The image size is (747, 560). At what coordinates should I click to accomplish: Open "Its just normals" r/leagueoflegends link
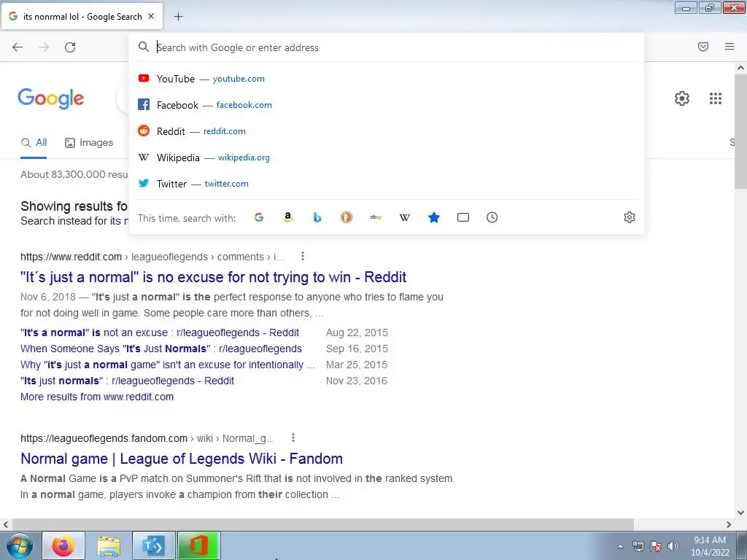click(127, 381)
